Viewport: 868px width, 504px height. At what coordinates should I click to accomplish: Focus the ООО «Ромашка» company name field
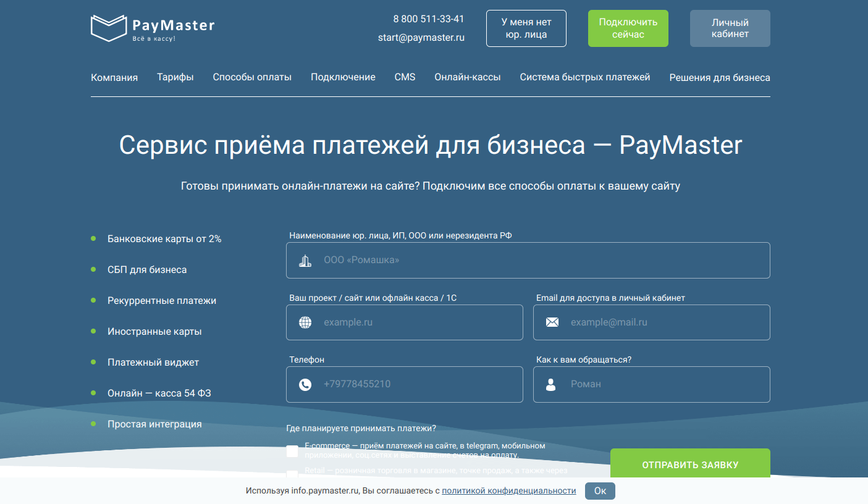(x=528, y=261)
